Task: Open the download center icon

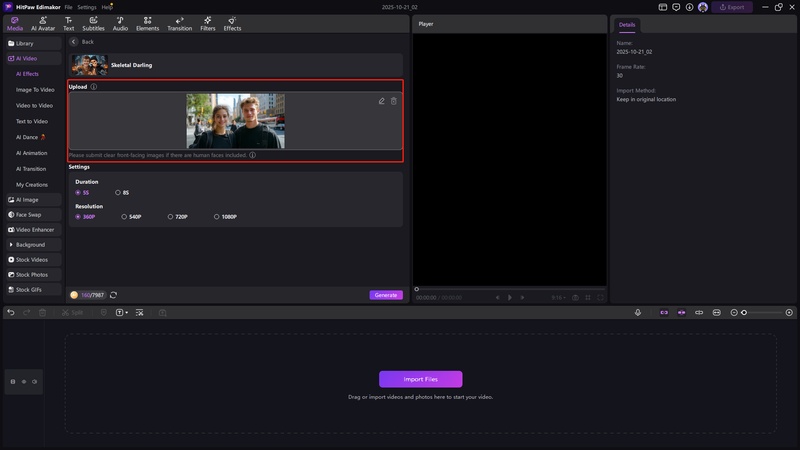Action: [690, 7]
